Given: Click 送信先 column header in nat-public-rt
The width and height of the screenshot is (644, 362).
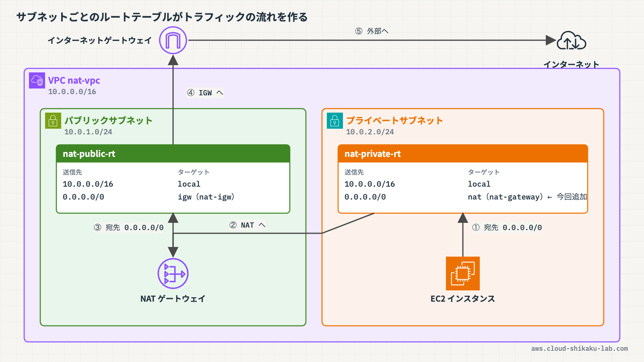Looking at the screenshot, I should 72,172.
